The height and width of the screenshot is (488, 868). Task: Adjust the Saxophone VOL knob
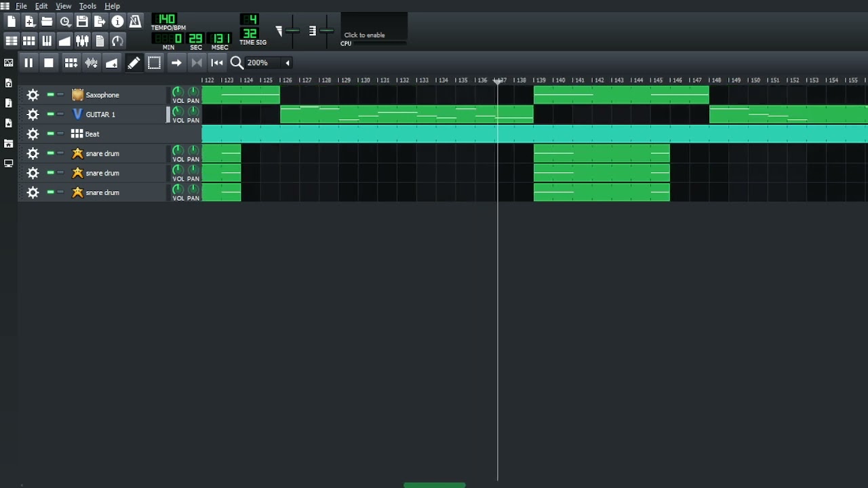tap(178, 92)
